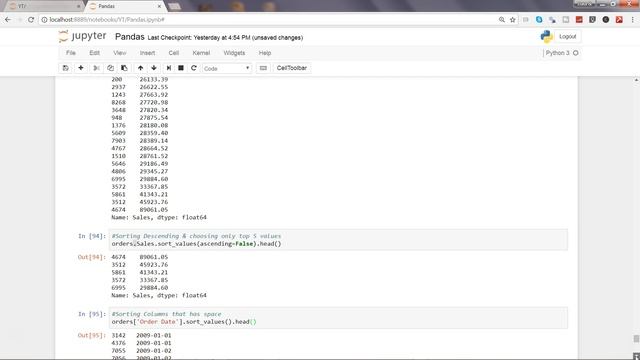Insert a cell below with the plus icon
This screenshot has width=640, height=360.
(x=81, y=68)
